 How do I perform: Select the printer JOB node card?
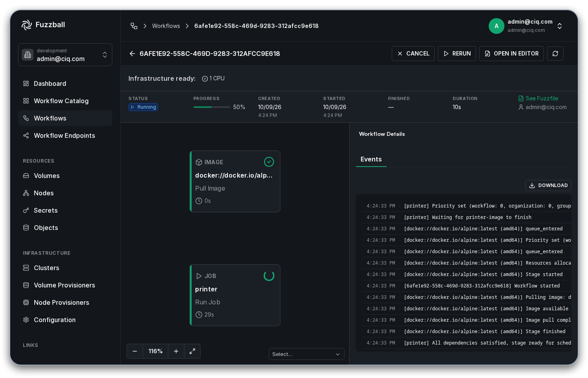point(235,295)
